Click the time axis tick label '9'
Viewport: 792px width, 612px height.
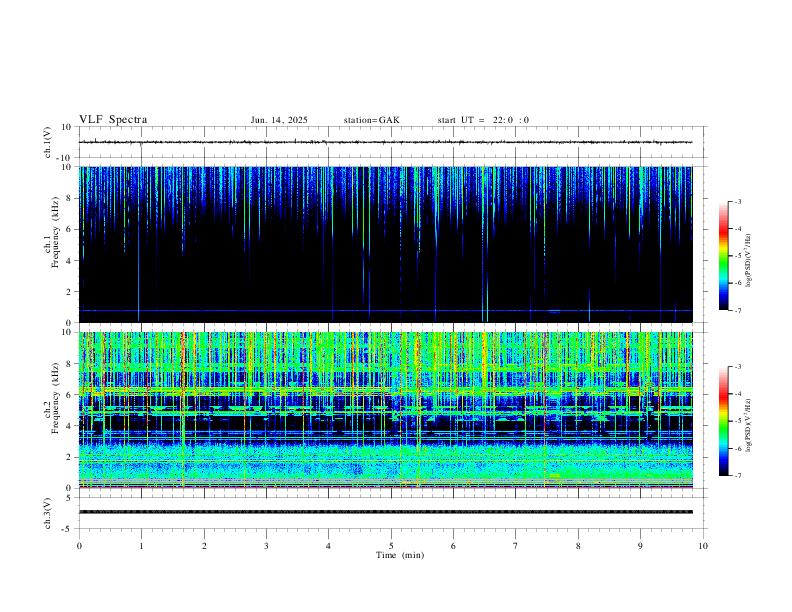[x=640, y=546]
